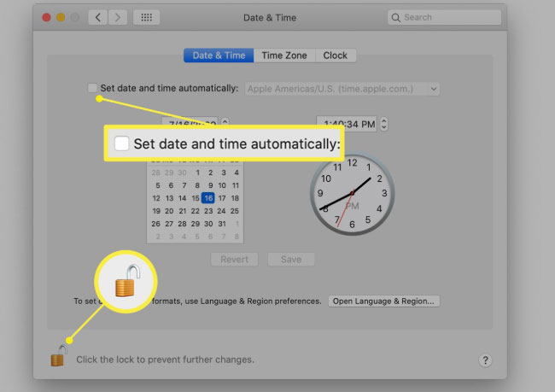Click the yellow minimize window button
555x392 pixels.
61,17
